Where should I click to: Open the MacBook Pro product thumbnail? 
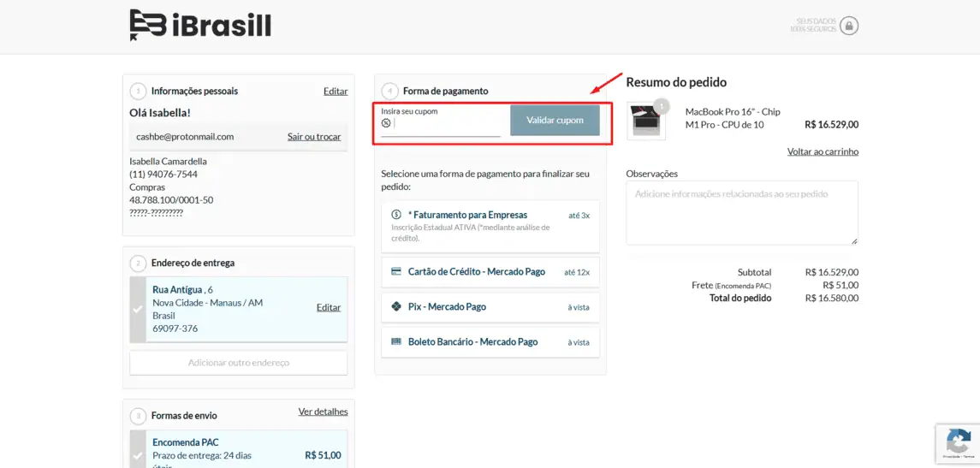(x=646, y=120)
